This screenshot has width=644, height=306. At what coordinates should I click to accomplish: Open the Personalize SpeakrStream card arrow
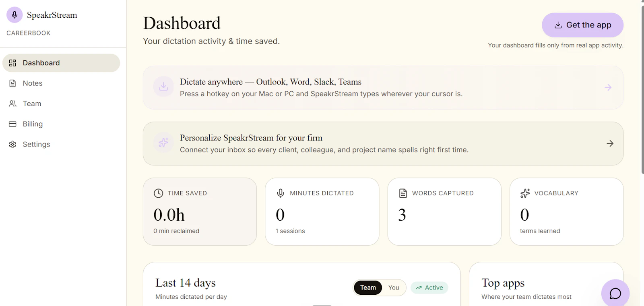click(x=610, y=143)
